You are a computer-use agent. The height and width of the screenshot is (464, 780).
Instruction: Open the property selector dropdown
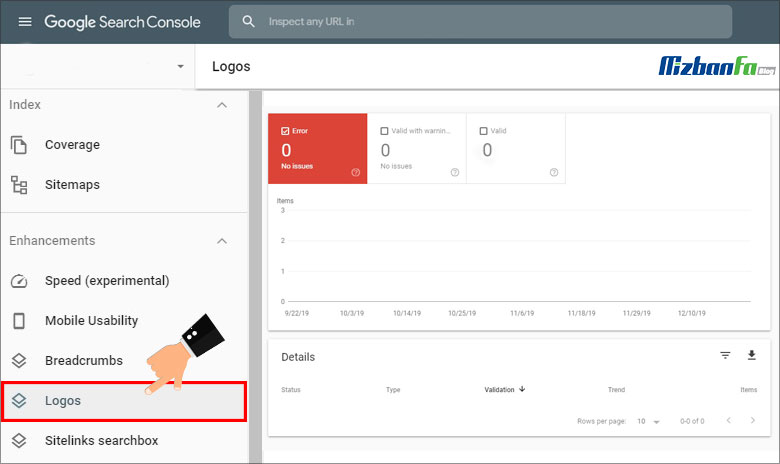180,67
